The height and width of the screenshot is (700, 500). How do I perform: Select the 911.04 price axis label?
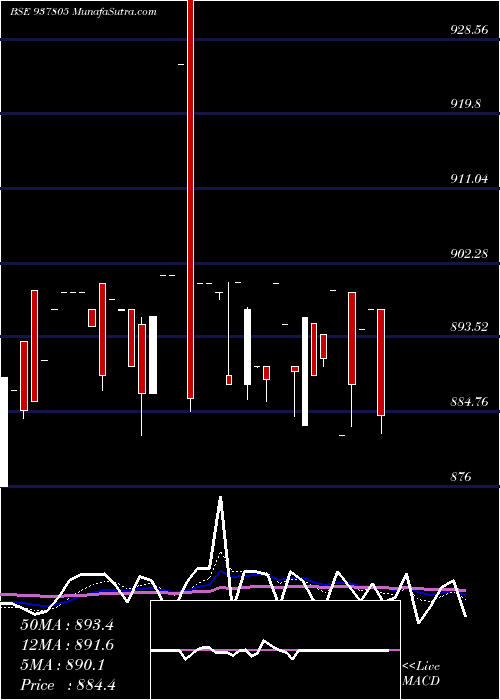coord(469,179)
